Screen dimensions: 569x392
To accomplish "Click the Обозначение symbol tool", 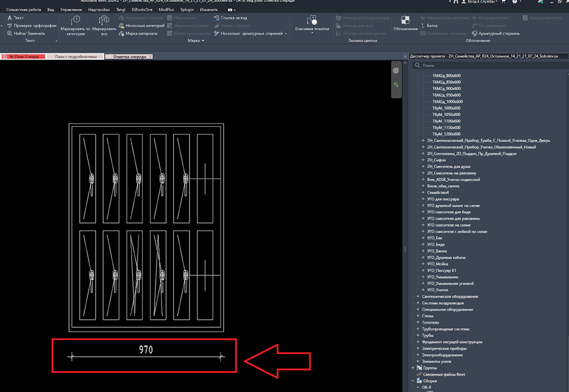I will pyautogui.click(x=405, y=22).
